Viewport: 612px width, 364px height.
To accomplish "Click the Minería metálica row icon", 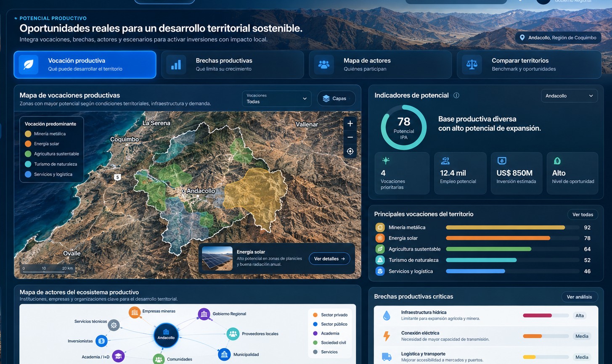I will tap(380, 227).
